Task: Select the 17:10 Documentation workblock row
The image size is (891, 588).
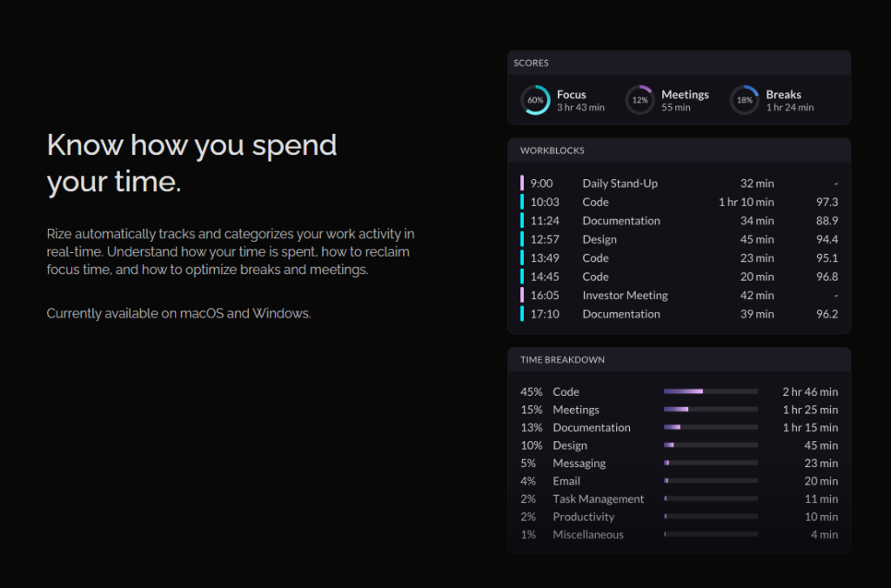Action: [x=679, y=314]
